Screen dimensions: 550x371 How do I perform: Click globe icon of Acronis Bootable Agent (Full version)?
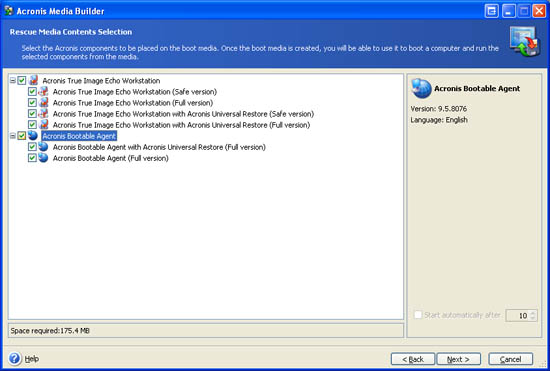[43, 158]
